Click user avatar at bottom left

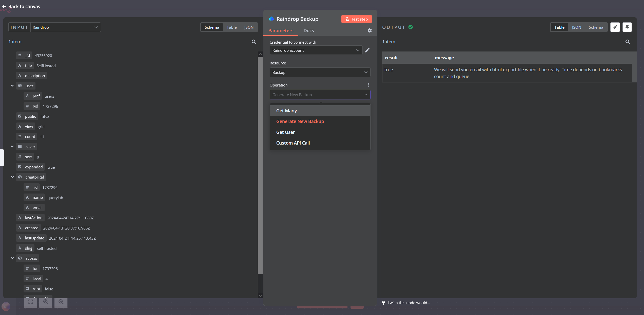tap(6, 307)
